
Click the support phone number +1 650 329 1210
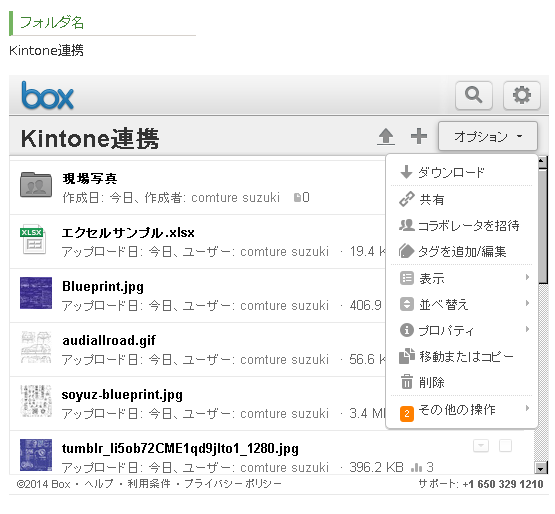503,484
